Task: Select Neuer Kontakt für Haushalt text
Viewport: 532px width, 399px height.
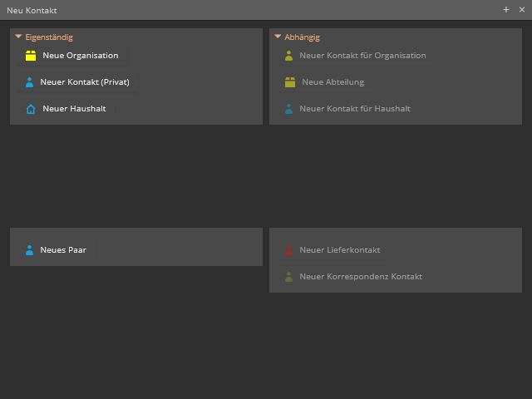Action: click(x=355, y=109)
